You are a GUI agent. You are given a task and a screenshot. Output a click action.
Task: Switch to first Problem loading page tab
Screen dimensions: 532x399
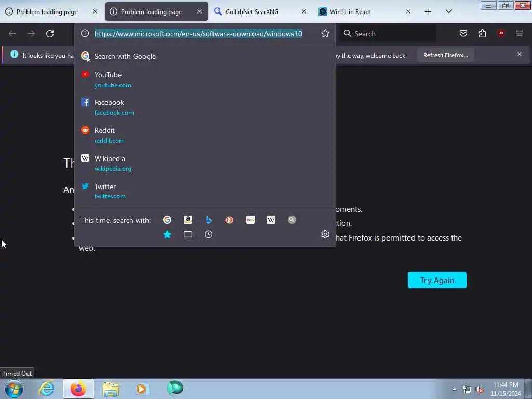click(47, 12)
